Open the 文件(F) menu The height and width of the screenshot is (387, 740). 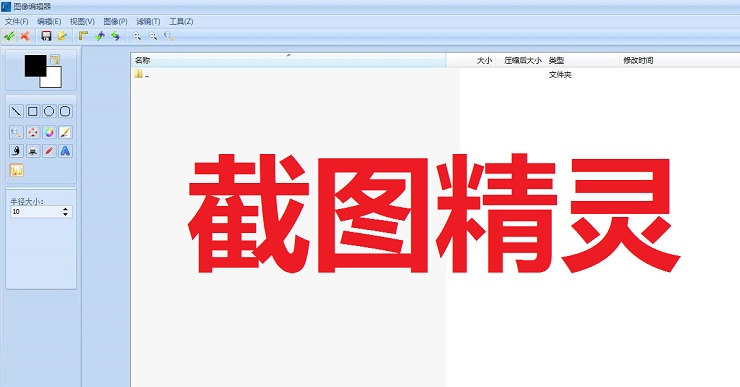(17, 22)
